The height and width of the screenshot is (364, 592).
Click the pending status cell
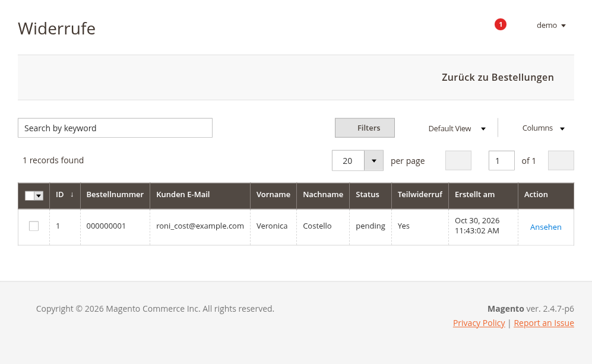coord(371,226)
